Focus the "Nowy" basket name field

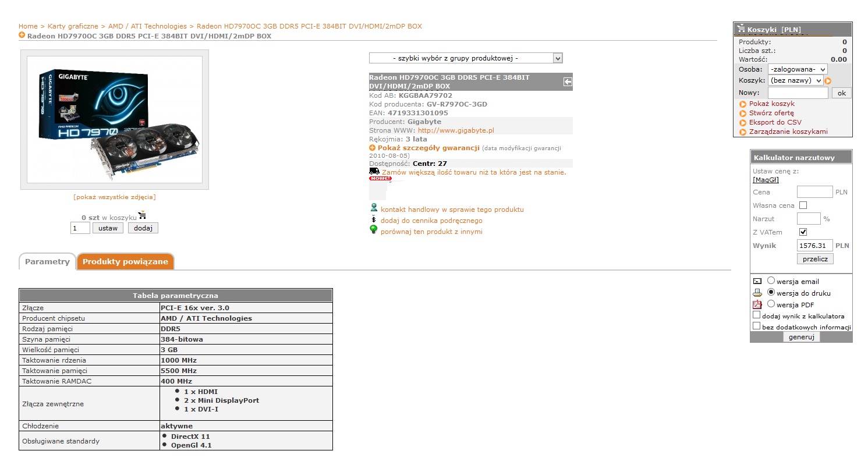click(798, 93)
